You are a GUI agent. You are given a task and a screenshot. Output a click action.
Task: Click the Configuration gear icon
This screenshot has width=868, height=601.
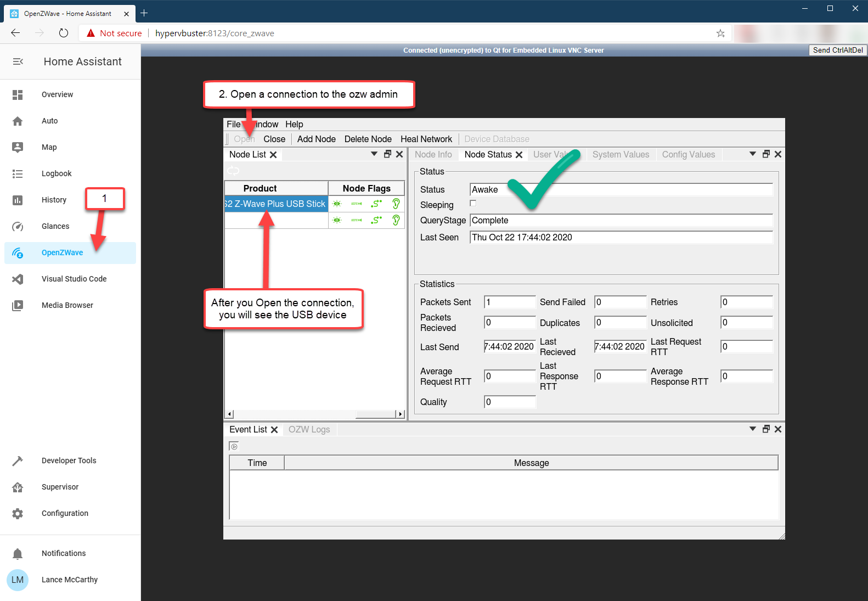[18, 514]
